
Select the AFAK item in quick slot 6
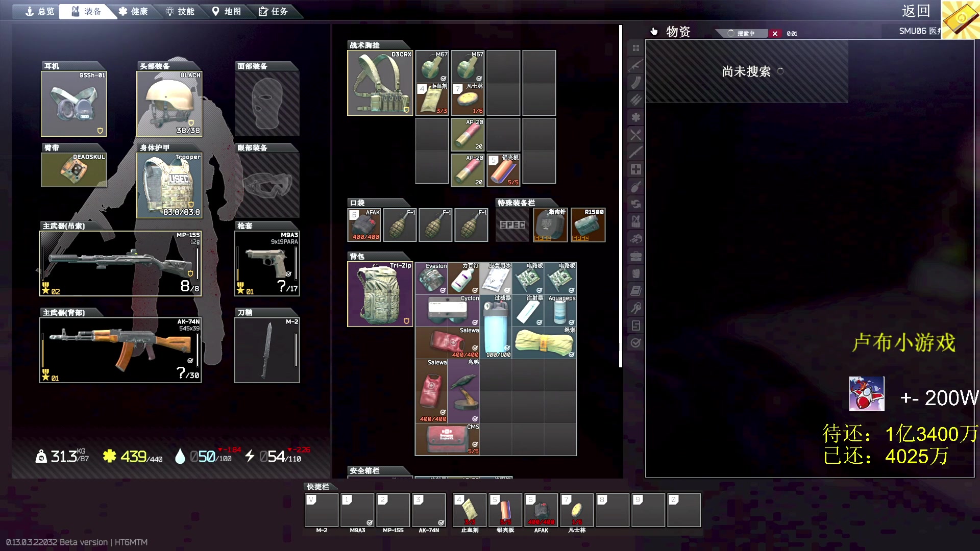tap(541, 510)
